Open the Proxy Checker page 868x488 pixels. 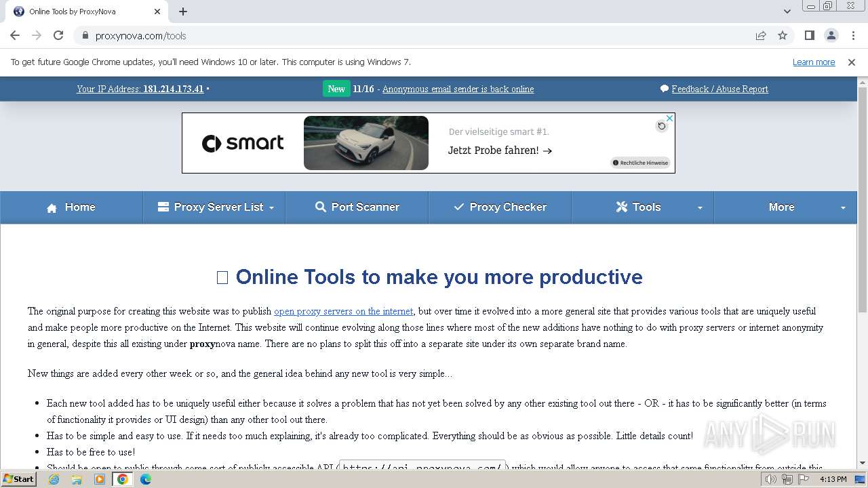coord(500,207)
